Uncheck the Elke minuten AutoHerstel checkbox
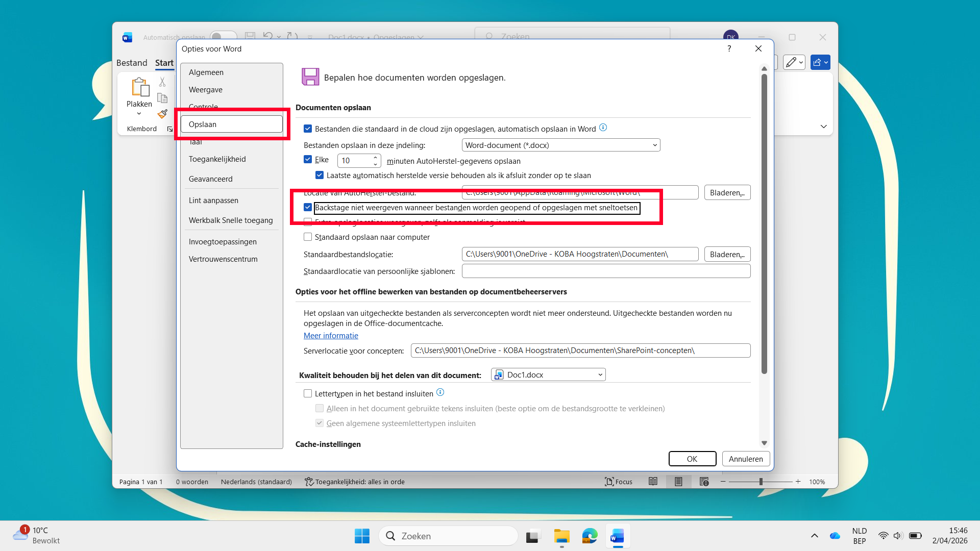 coord(308,159)
